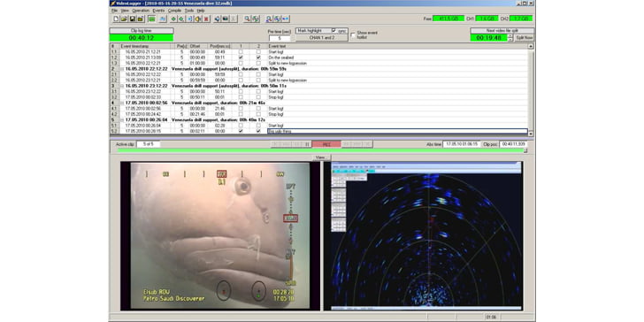
Task: Click the red stop square toolbar icon
Action: pos(206,19)
